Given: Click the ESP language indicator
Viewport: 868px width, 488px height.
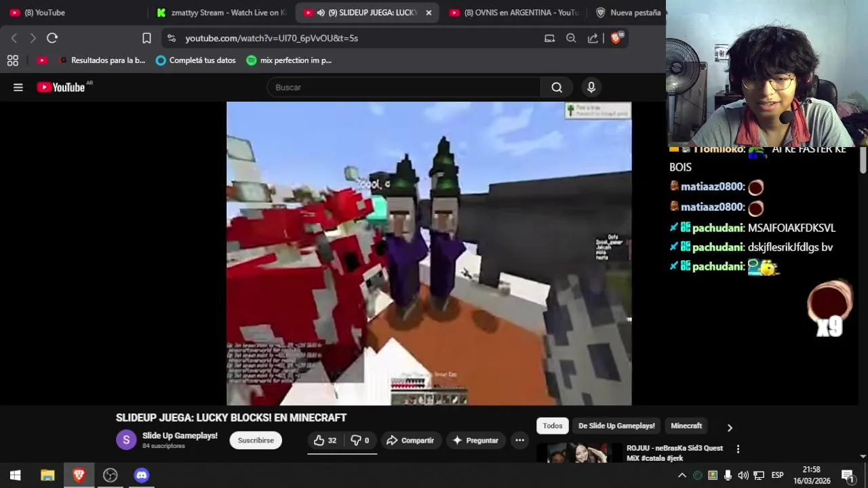Looking at the screenshot, I should click(x=777, y=475).
